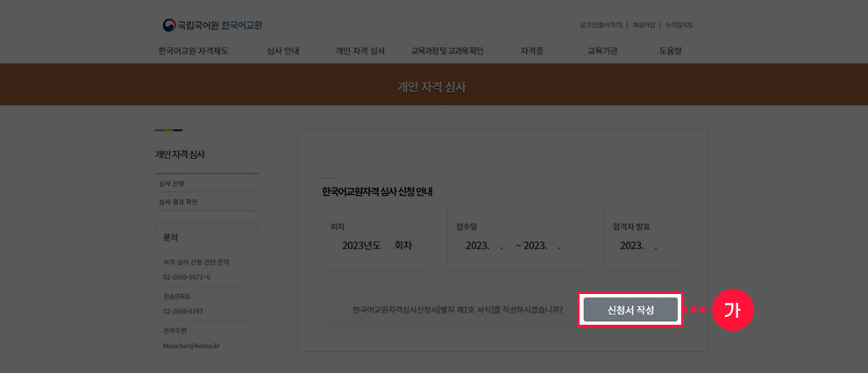The height and width of the screenshot is (373, 868).
Task: Open the 심사 안내 menu
Action: tap(283, 51)
